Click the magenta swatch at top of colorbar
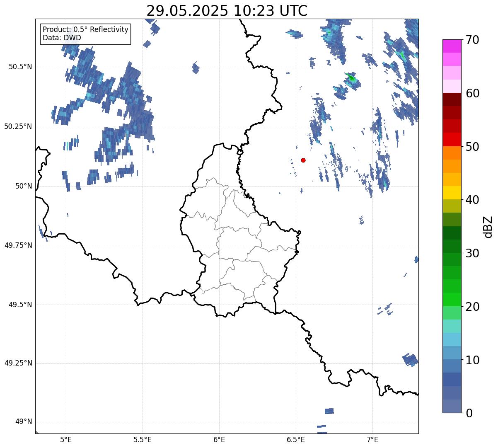The width and height of the screenshot is (498, 448). point(452,46)
